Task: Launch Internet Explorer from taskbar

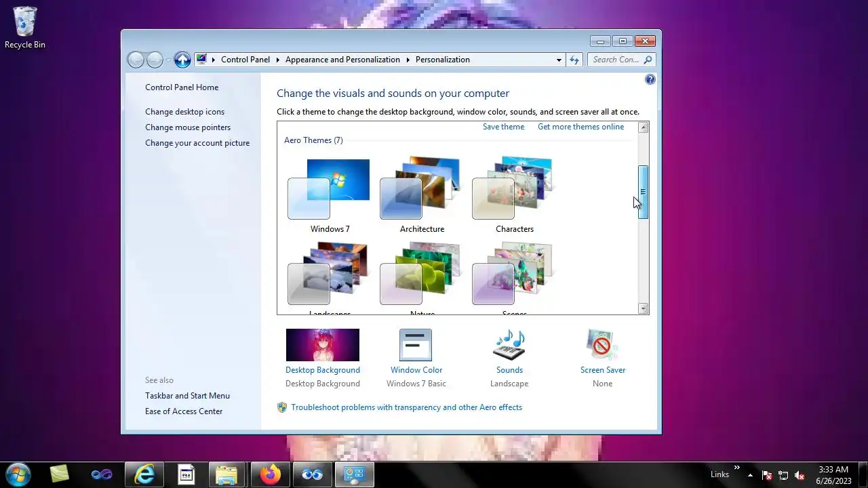Action: [x=144, y=474]
